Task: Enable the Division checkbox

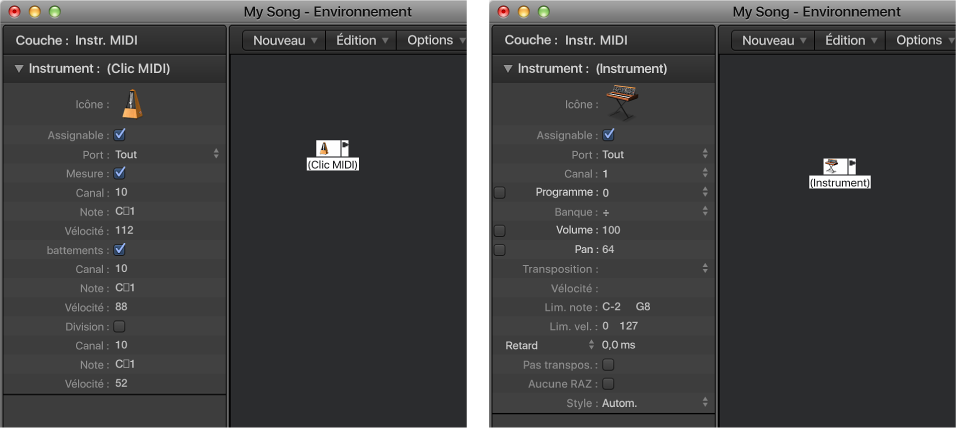Action: (x=120, y=327)
